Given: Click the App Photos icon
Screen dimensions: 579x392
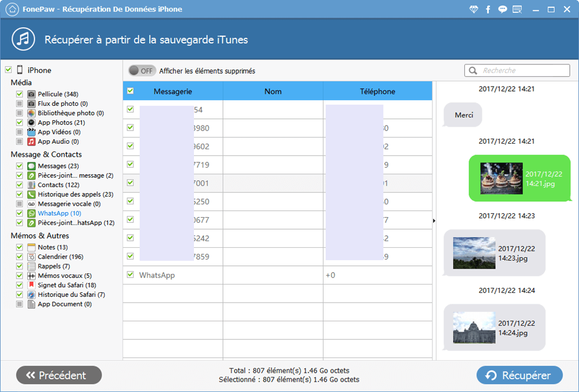Looking at the screenshot, I should point(32,122).
